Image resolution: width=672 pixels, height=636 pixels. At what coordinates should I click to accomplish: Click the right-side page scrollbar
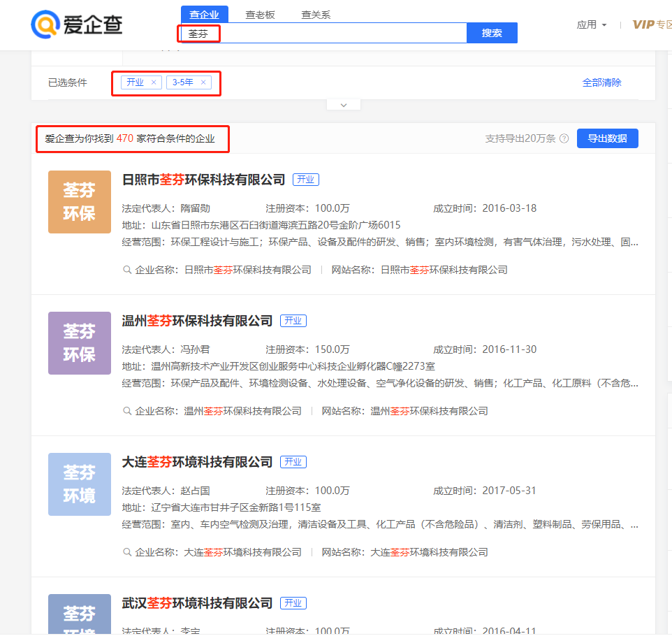point(669,315)
